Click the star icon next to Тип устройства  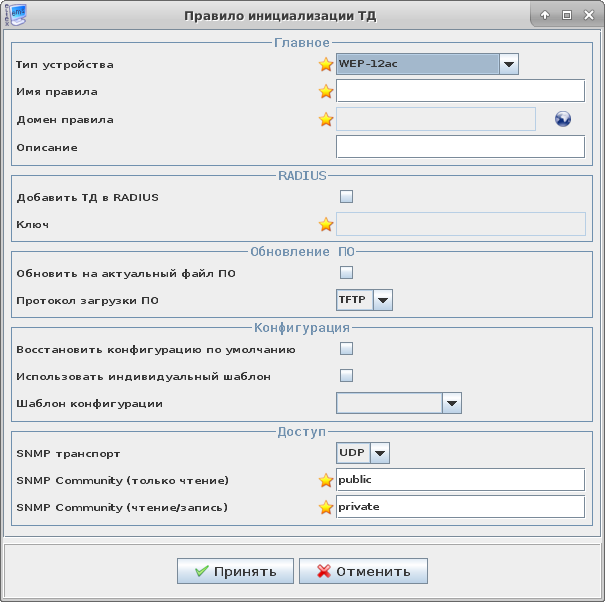point(325,65)
